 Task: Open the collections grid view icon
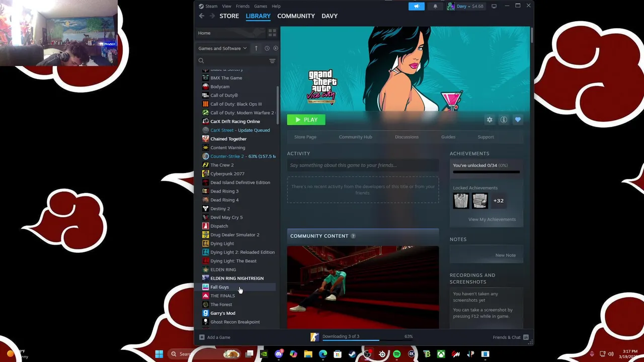tap(272, 33)
